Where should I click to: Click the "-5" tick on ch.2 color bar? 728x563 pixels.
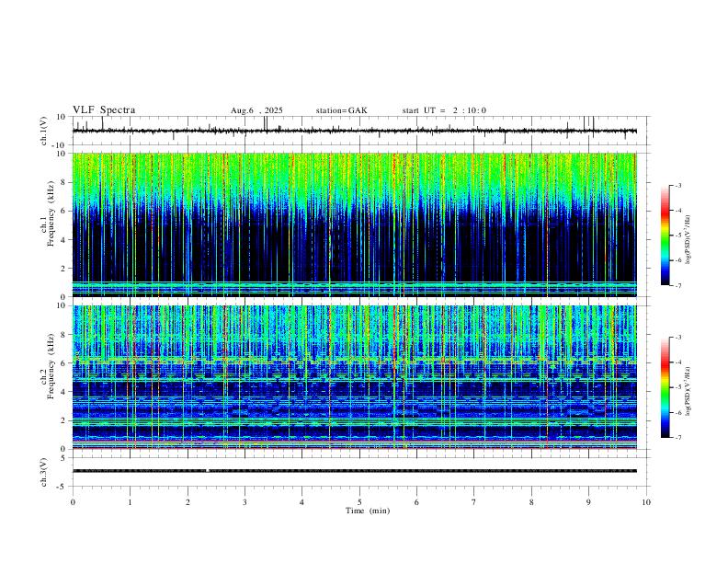coord(677,387)
